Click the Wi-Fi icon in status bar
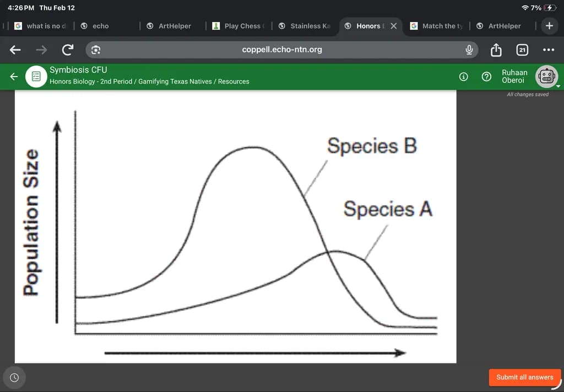 click(x=525, y=8)
